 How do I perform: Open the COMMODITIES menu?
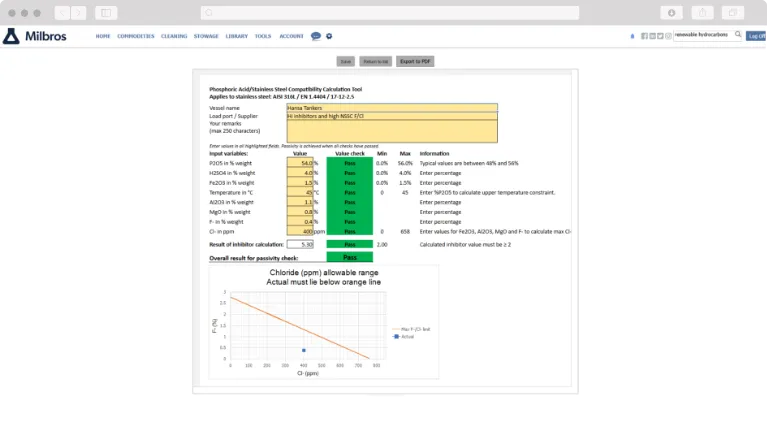click(x=135, y=36)
